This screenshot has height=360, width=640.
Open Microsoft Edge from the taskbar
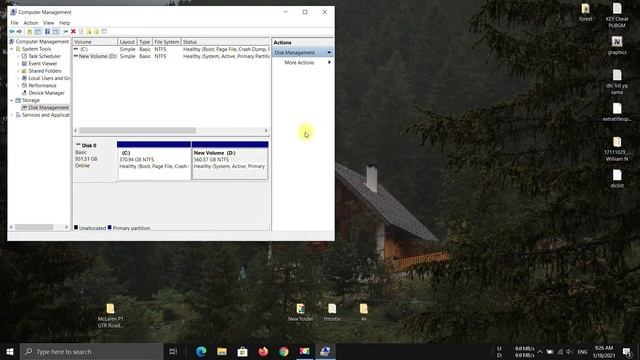[x=201, y=351]
